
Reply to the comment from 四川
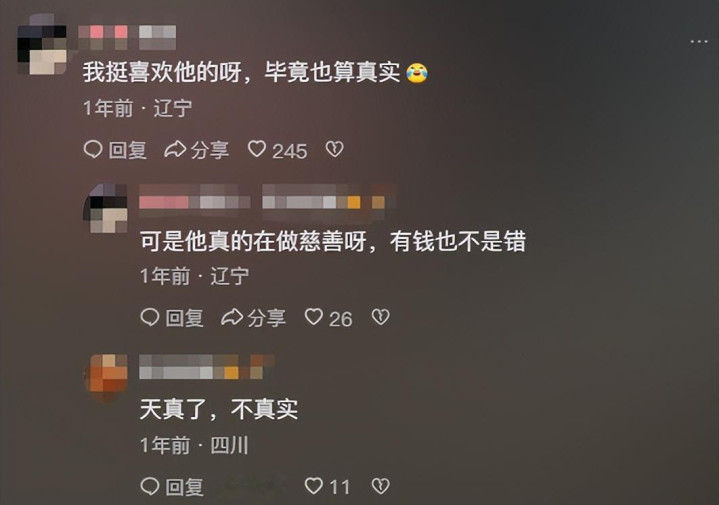[172, 486]
